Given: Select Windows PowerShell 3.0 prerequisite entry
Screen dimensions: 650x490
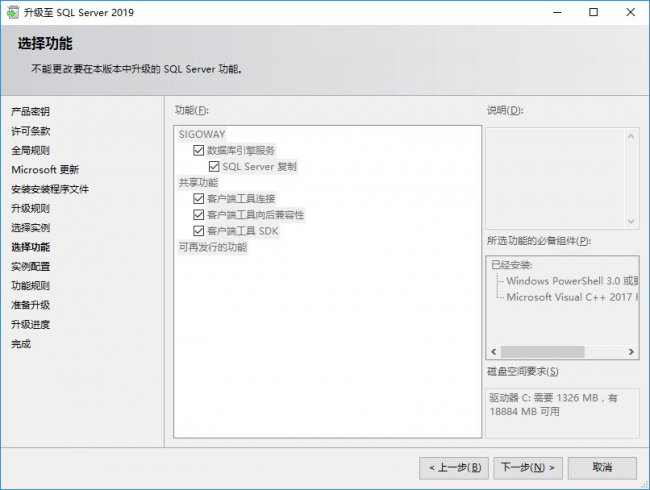Looking at the screenshot, I should click(572, 281).
